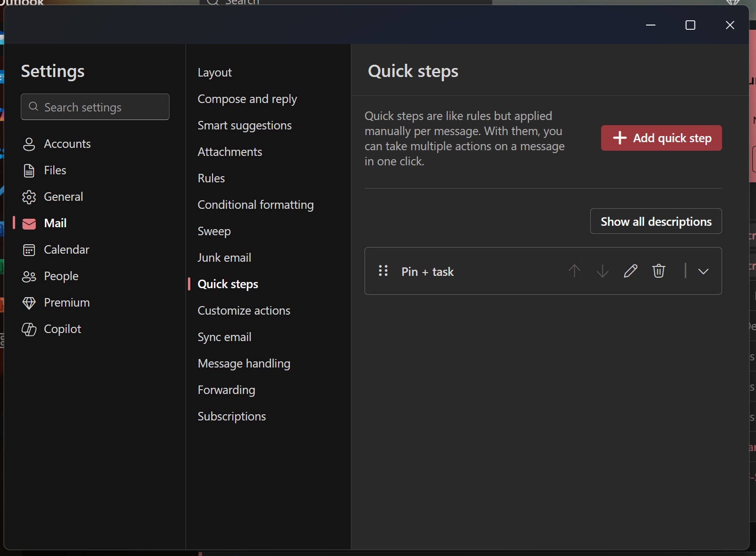This screenshot has height=556, width=756.
Task: Switch to Accounts settings category
Action: tap(67, 144)
